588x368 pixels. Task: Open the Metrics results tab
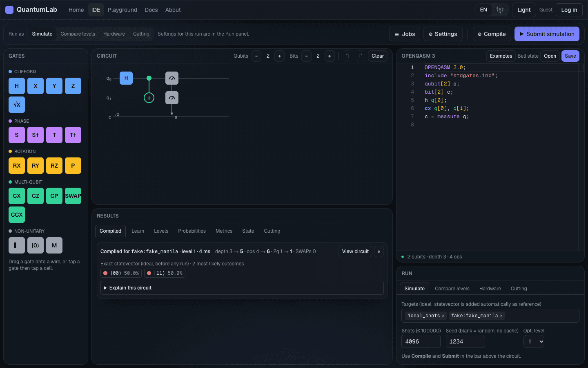click(224, 231)
